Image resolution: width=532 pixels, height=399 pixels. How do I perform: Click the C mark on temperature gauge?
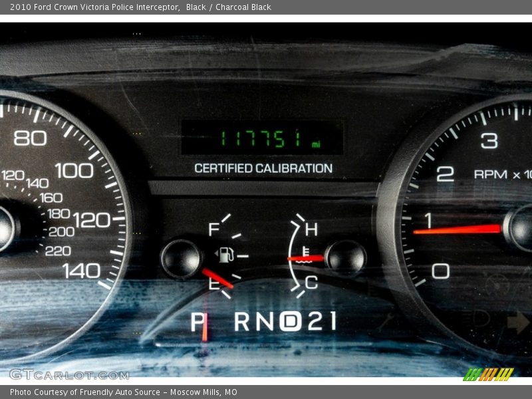tap(311, 282)
